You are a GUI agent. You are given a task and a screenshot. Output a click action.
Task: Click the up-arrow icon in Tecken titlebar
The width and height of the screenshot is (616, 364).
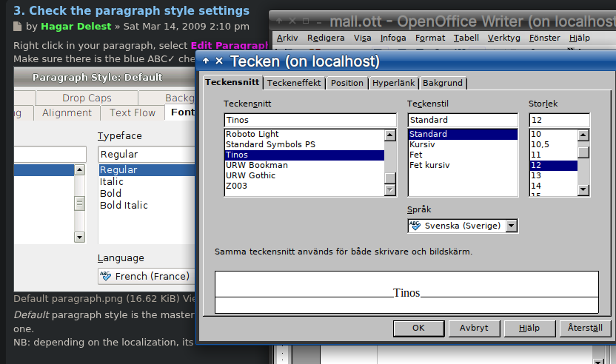click(x=206, y=61)
